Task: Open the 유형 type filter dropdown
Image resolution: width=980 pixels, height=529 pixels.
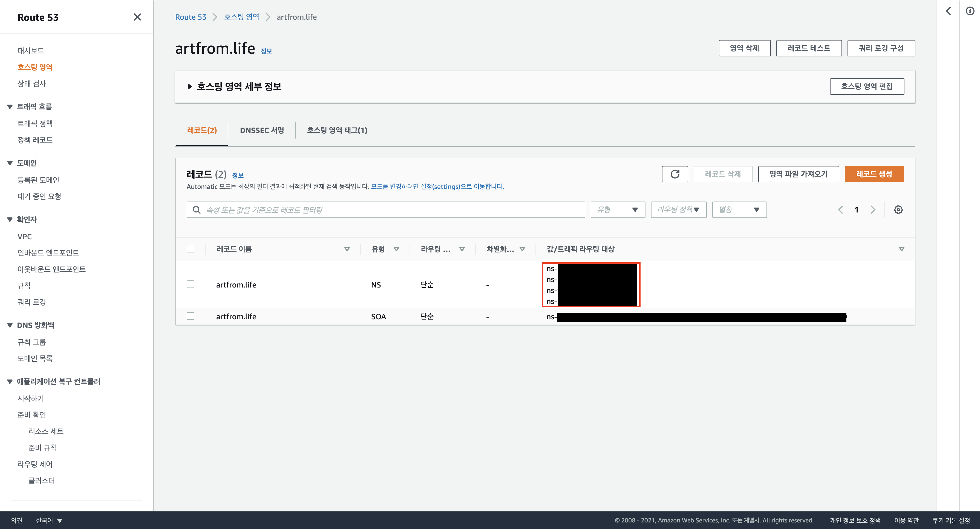Action: tap(618, 210)
